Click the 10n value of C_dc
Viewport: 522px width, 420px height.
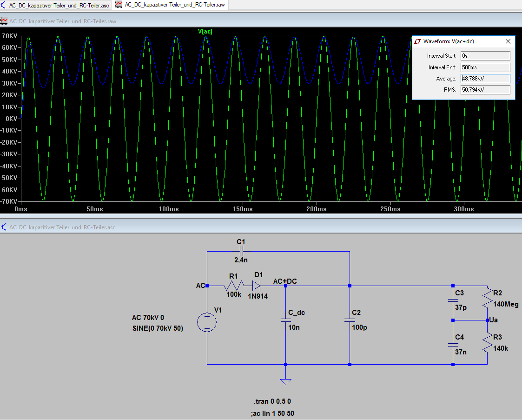294,327
